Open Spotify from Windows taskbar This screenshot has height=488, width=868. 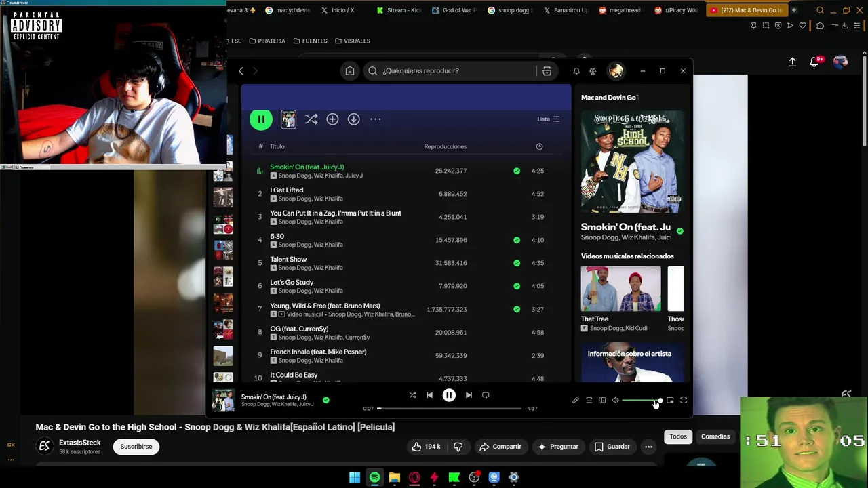click(x=374, y=477)
